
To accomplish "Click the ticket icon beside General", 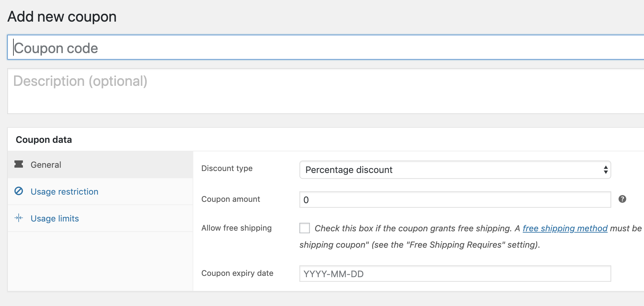I will [x=19, y=164].
